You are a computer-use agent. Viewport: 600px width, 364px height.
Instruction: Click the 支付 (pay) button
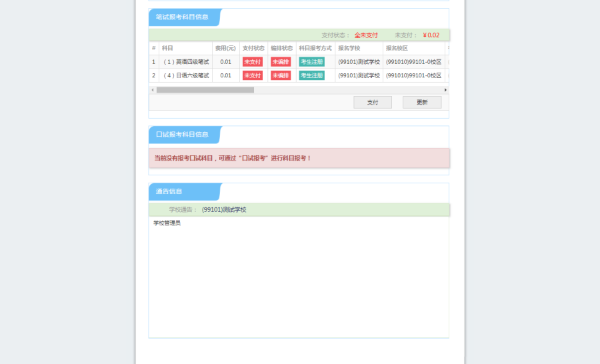tap(372, 103)
